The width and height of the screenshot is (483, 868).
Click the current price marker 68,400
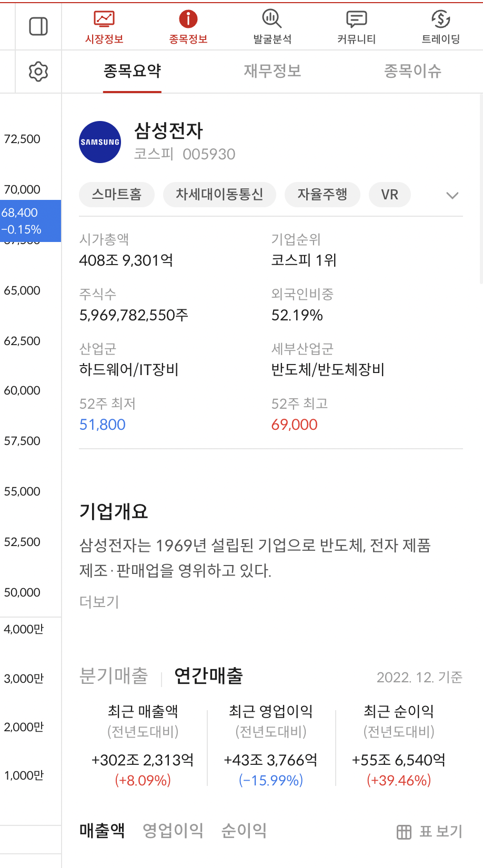tap(31, 221)
